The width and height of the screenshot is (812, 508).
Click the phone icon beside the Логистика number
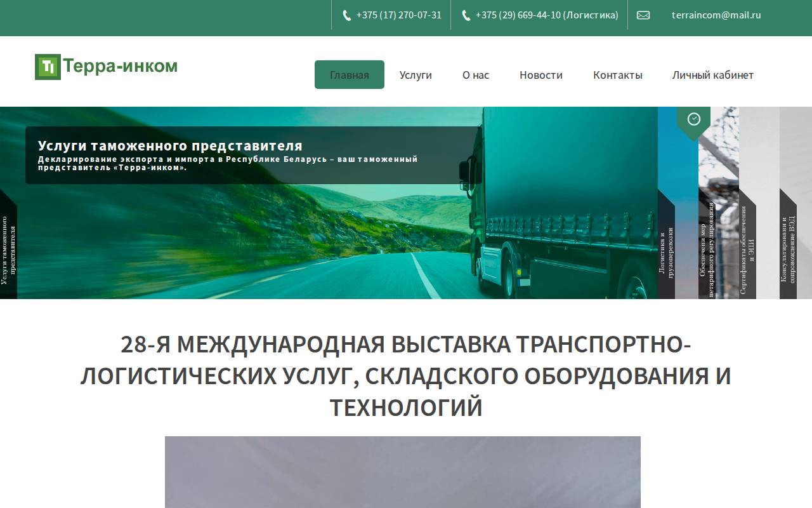[466, 15]
